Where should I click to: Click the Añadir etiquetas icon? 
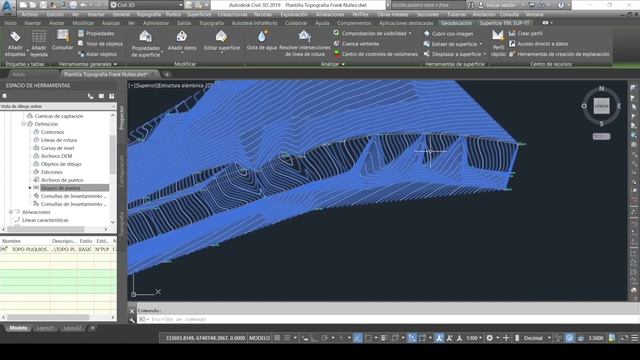(x=15, y=37)
